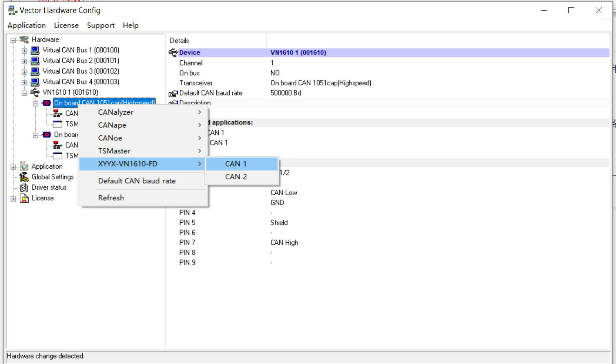Select Virtual CAN Bus 4 (000103)
The image size is (616, 364).
coord(81,82)
